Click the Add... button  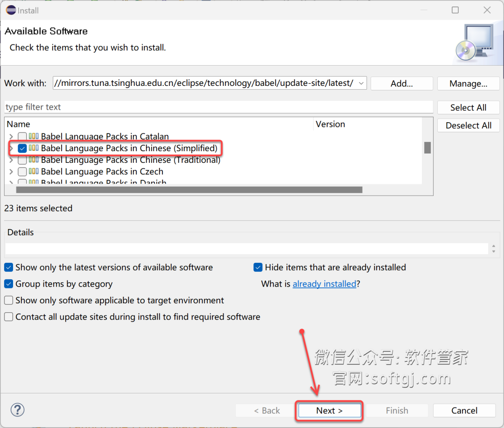click(x=401, y=84)
